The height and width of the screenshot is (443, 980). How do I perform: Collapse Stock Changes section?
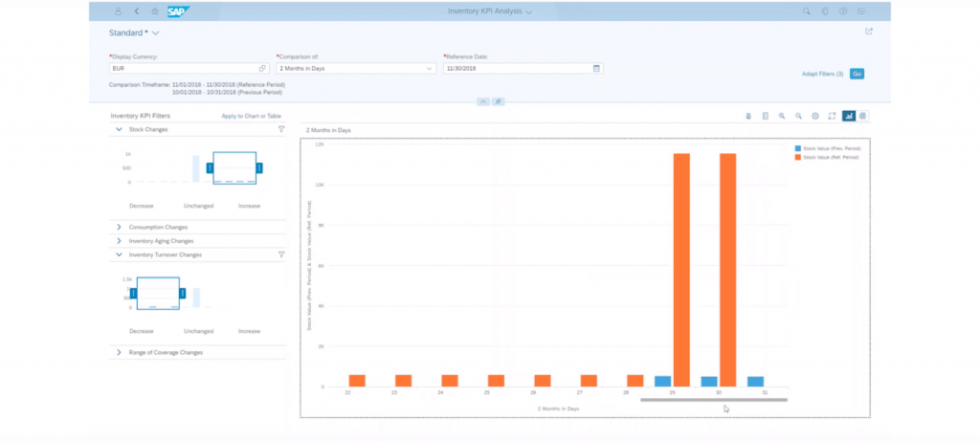[120, 129]
